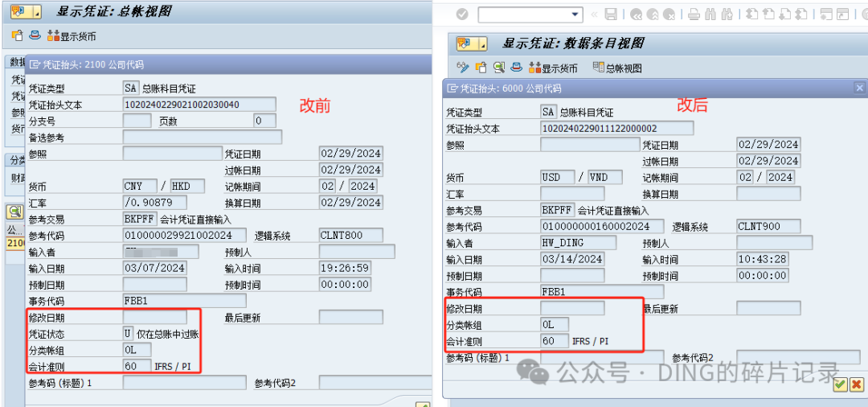The width and height of the screenshot is (868, 407).
Task: Click the 19:26:59 输入时间 field
Action: [x=345, y=269]
